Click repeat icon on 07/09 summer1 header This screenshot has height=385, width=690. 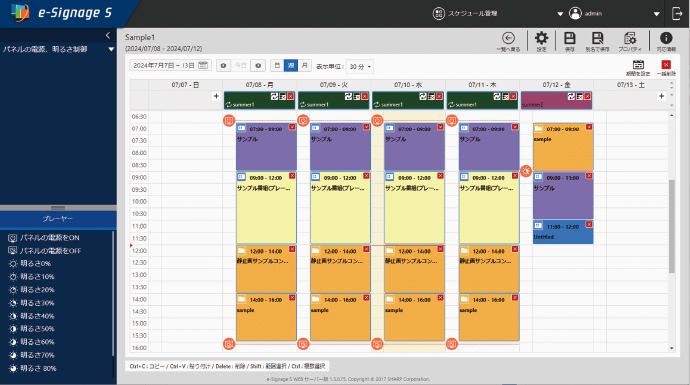pos(349,96)
